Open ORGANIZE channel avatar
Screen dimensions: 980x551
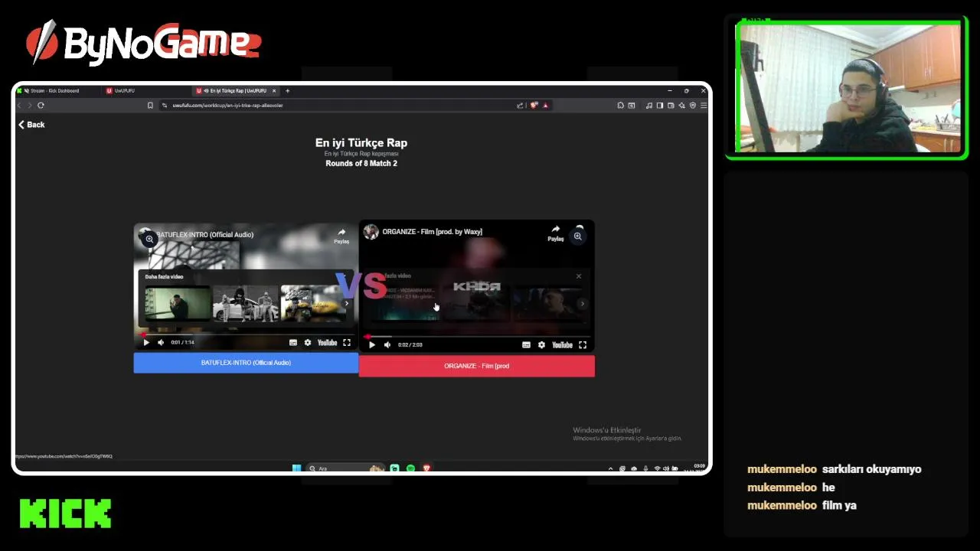coord(371,232)
